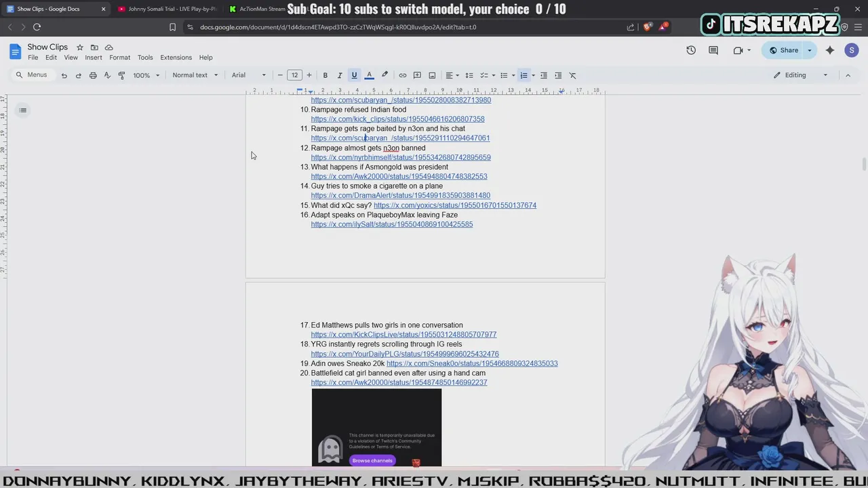Clear formatting from selected text
This screenshot has height=488, width=868.
pyautogui.click(x=572, y=75)
